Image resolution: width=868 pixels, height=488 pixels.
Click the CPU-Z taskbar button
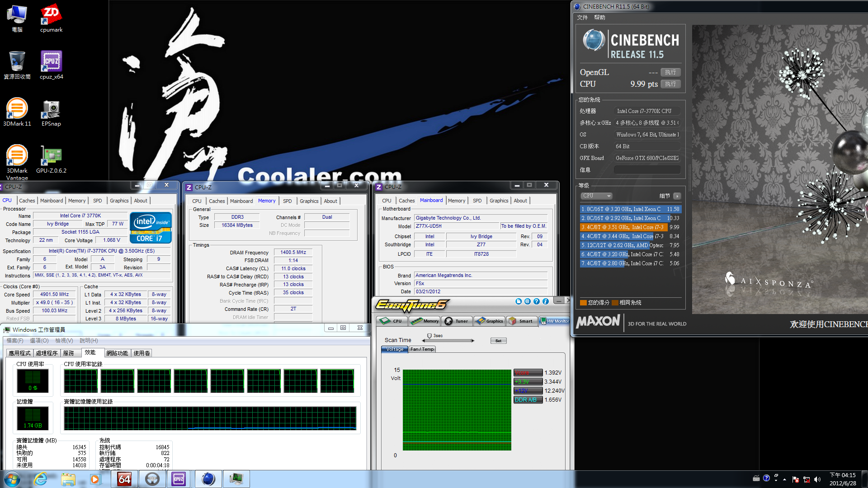179,479
